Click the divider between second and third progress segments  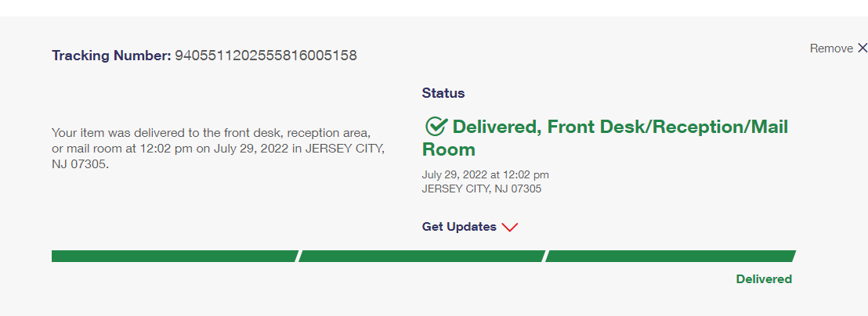click(545, 256)
